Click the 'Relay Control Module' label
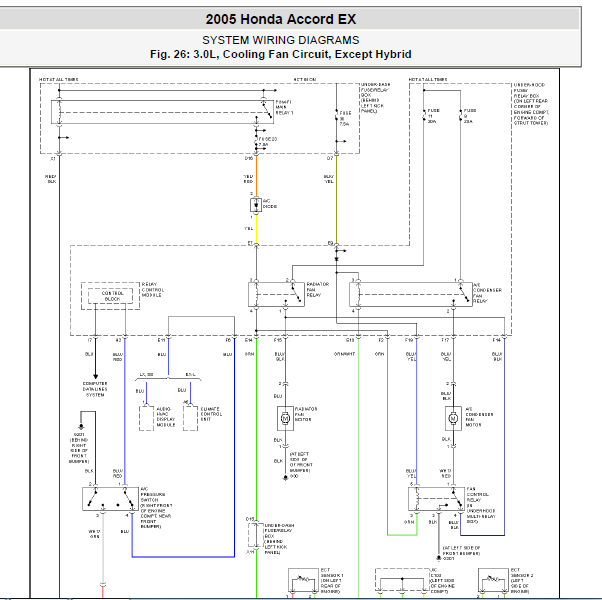602x600 pixels. pyautogui.click(x=153, y=290)
